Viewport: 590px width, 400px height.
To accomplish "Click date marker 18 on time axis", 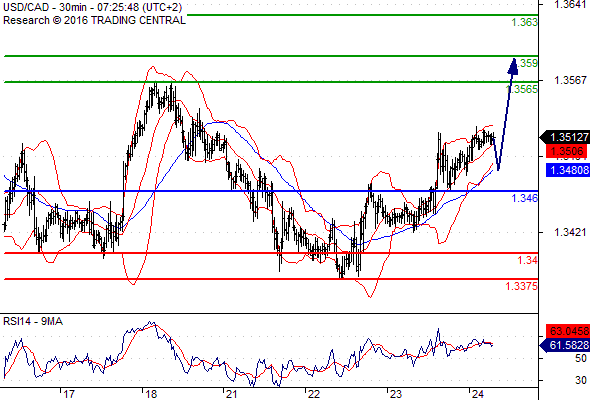I will pos(151,394).
